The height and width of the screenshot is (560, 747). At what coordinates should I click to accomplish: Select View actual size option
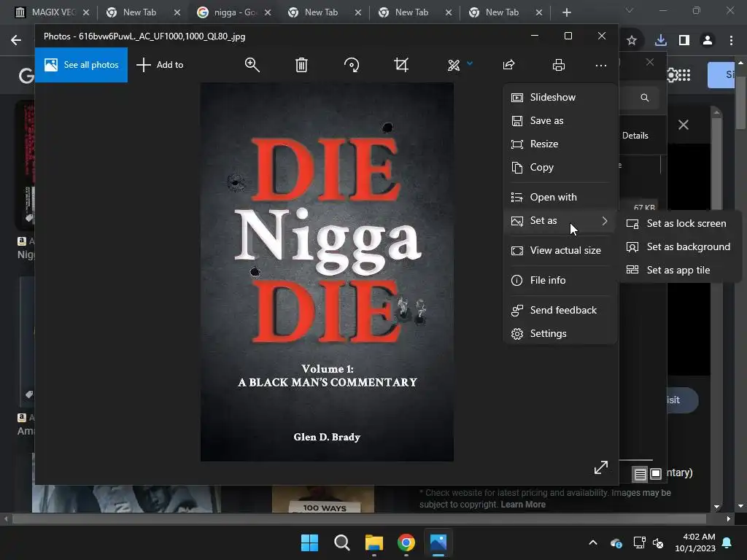[560, 251]
